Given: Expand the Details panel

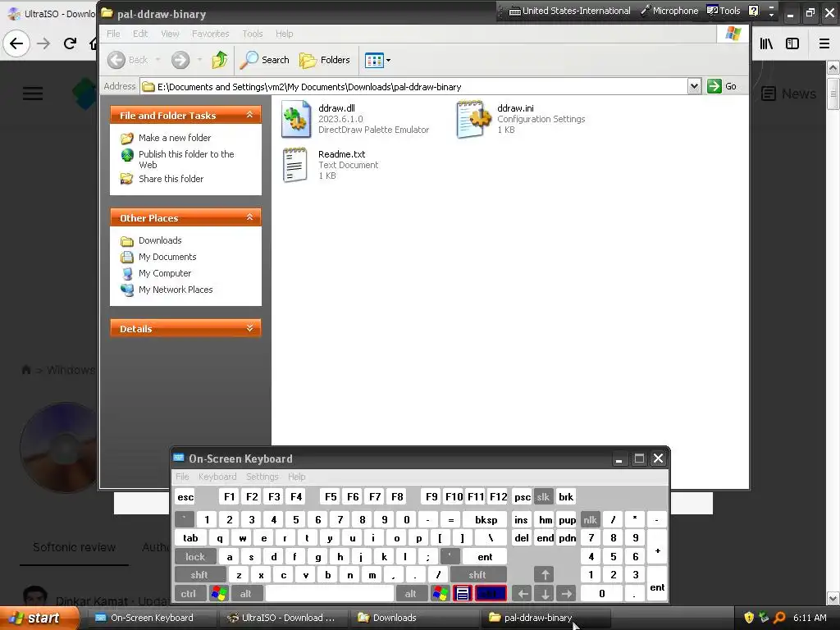Looking at the screenshot, I should pyautogui.click(x=249, y=328).
